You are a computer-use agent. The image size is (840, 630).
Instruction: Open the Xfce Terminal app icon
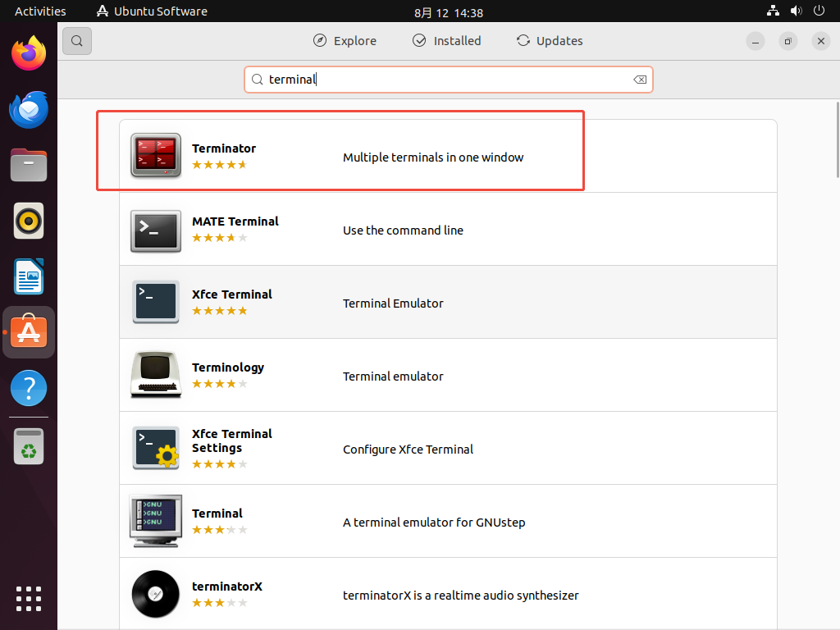click(155, 302)
